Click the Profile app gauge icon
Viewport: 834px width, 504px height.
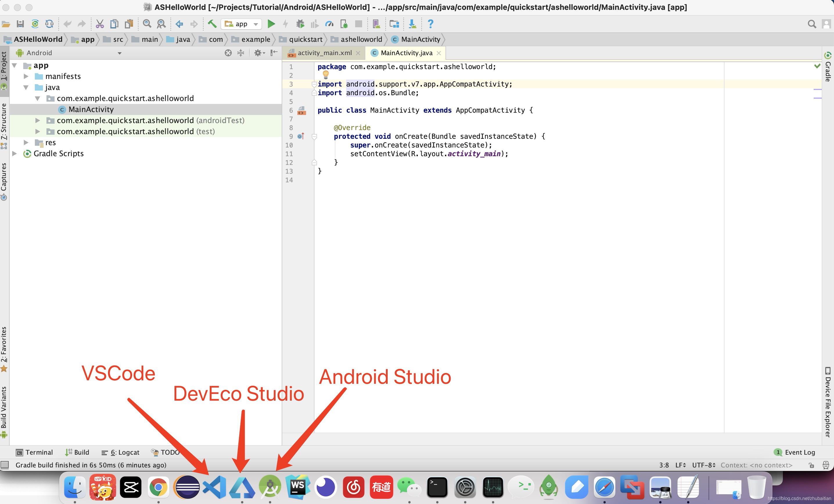[329, 24]
